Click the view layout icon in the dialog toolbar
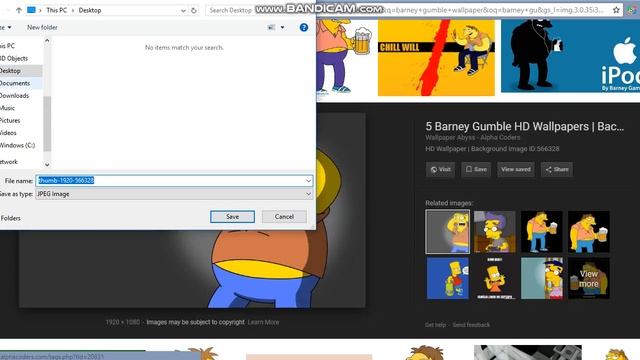 tap(271, 27)
